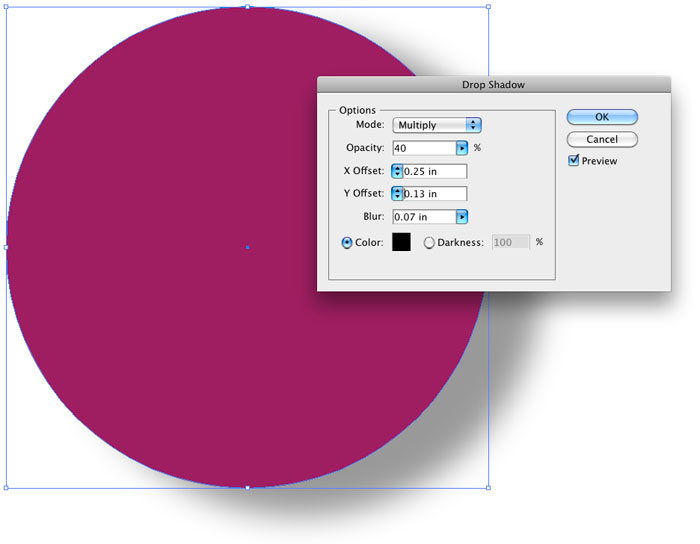700x544 pixels.
Task: Toggle the Preview checkbox
Action: point(573,160)
